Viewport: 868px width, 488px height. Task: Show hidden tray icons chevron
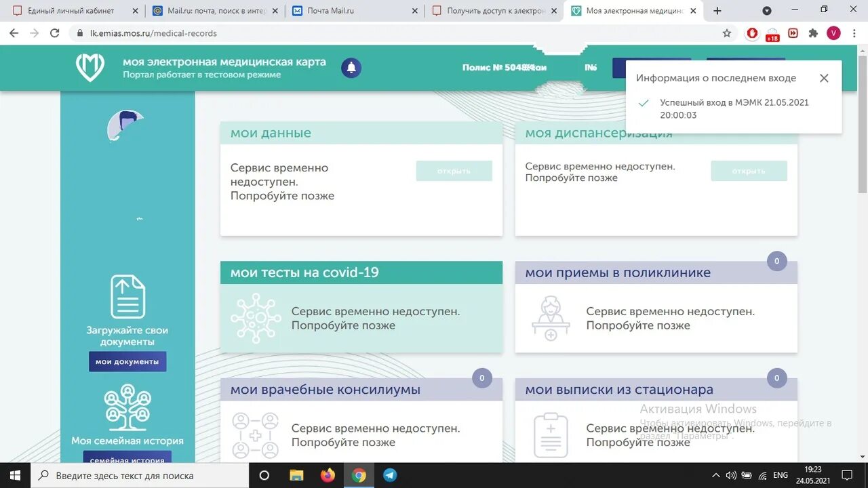(715, 475)
